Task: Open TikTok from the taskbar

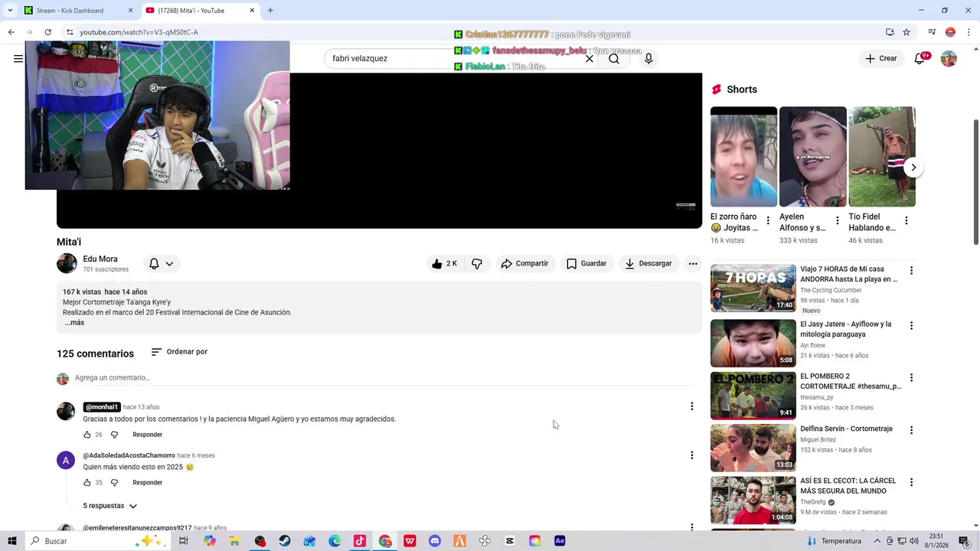Action: click(x=360, y=541)
